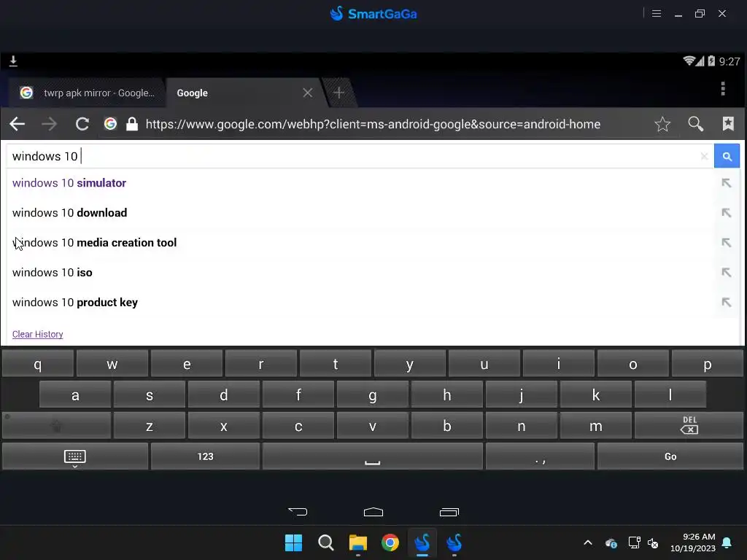
Task: Tap the a key on keyboard
Action: coord(75,394)
